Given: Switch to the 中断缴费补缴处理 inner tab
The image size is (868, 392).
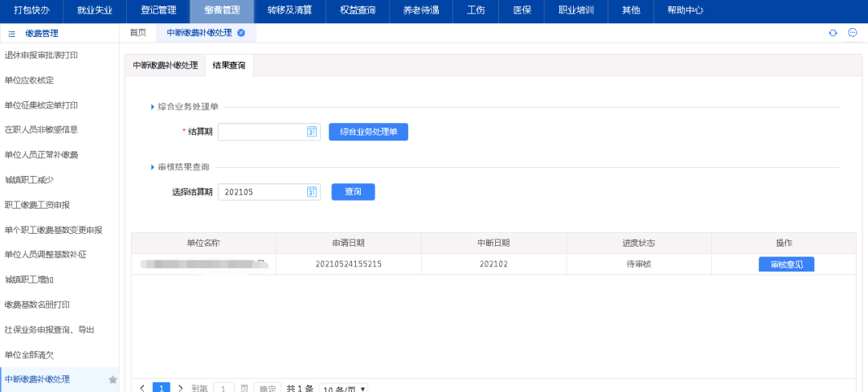Looking at the screenshot, I should (165, 65).
